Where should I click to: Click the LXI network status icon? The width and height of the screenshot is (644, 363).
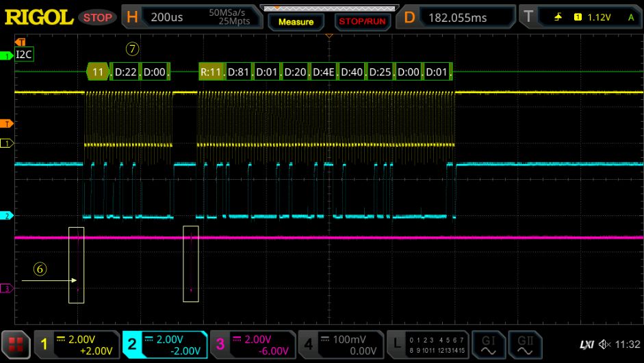coord(587,345)
